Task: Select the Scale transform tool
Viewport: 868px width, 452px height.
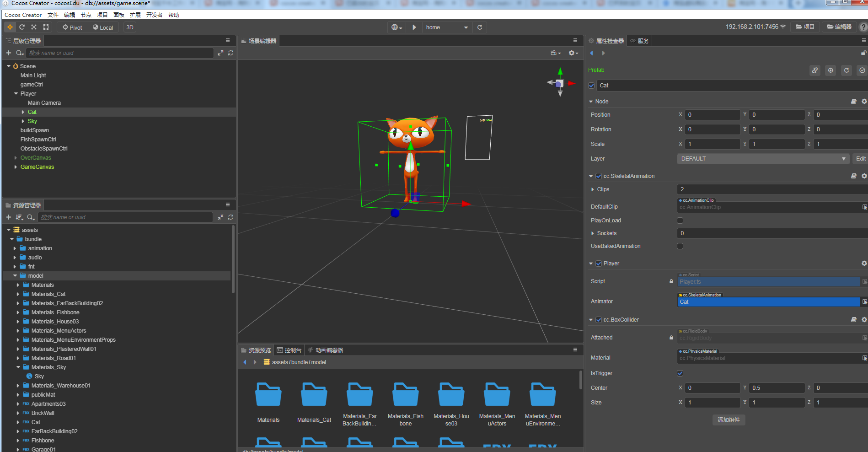Action: [x=34, y=27]
